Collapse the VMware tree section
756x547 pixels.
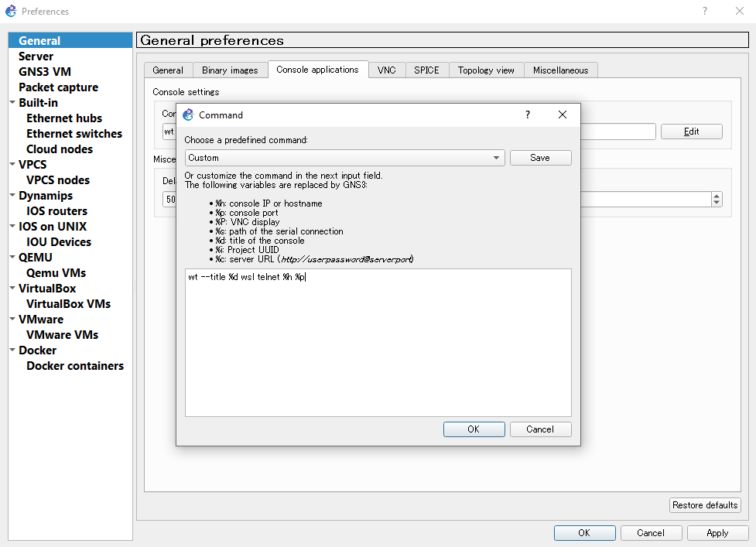coord(12,319)
